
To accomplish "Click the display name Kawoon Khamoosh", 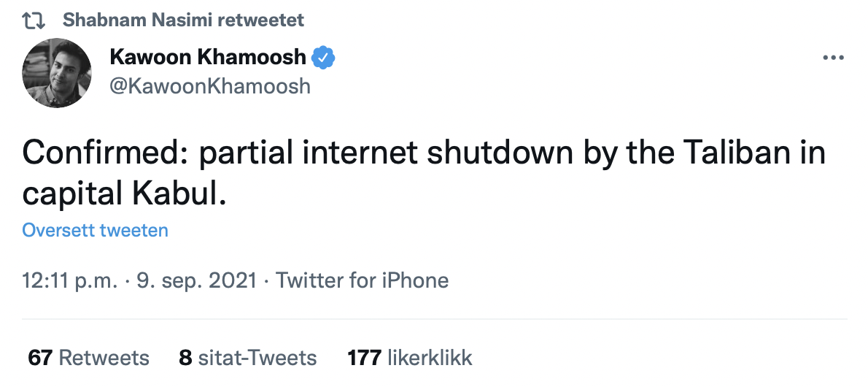I will pyautogui.click(x=208, y=56).
